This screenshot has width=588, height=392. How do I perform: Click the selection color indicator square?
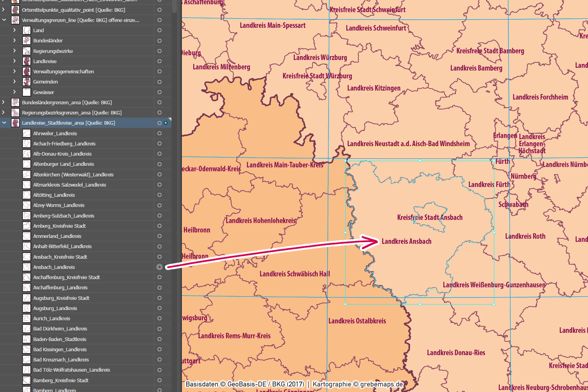pos(166,123)
